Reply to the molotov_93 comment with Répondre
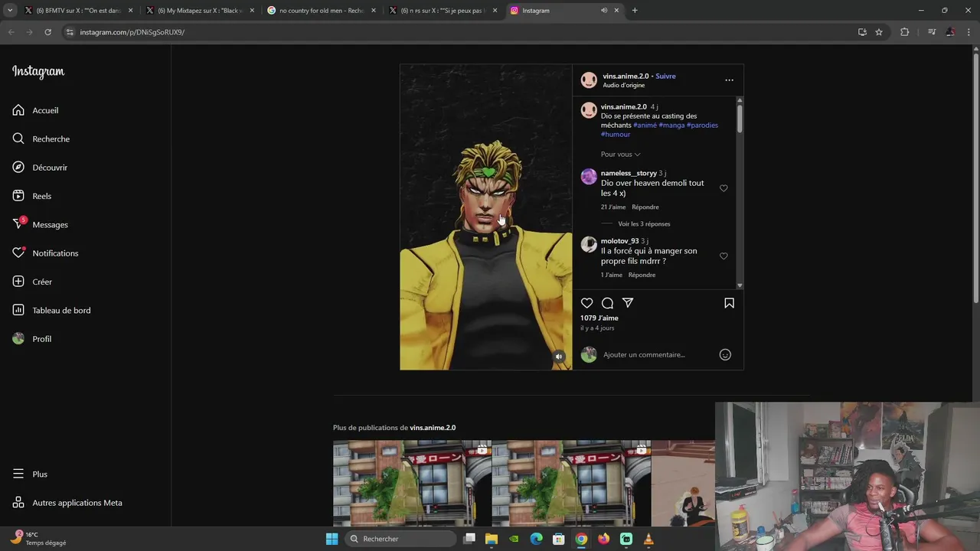 (642, 275)
